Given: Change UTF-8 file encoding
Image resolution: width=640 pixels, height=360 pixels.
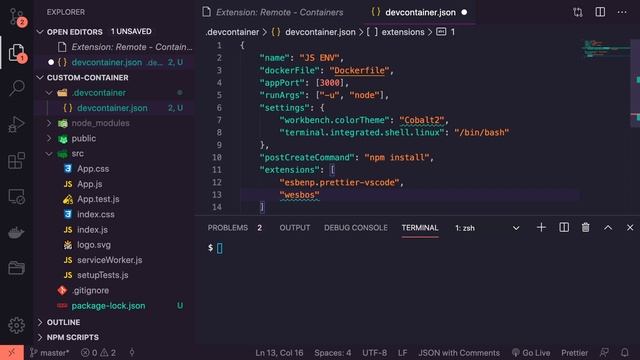Looking at the screenshot, I should (374, 353).
